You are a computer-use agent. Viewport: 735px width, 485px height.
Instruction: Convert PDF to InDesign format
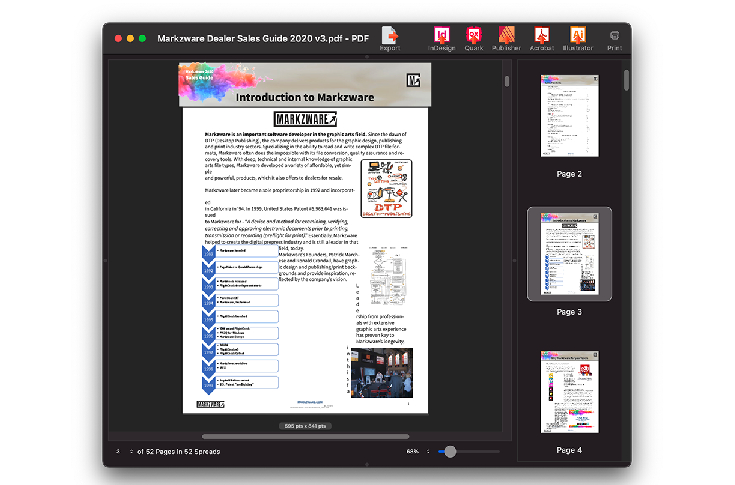(x=442, y=39)
